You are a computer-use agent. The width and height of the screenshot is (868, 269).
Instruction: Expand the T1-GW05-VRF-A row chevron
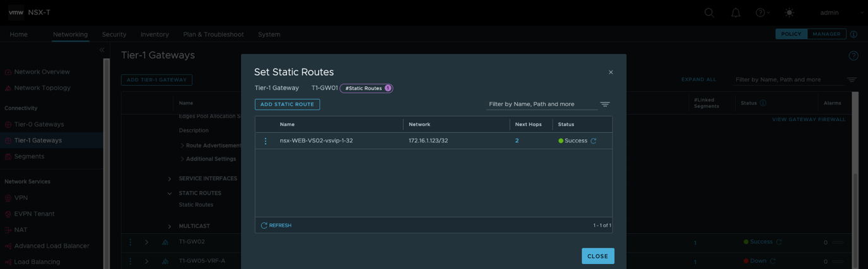tap(146, 261)
